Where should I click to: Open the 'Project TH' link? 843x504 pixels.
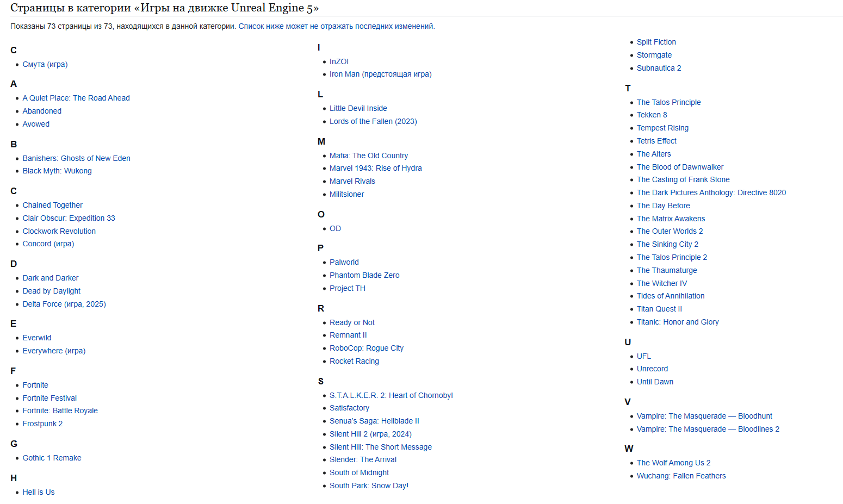[348, 288]
